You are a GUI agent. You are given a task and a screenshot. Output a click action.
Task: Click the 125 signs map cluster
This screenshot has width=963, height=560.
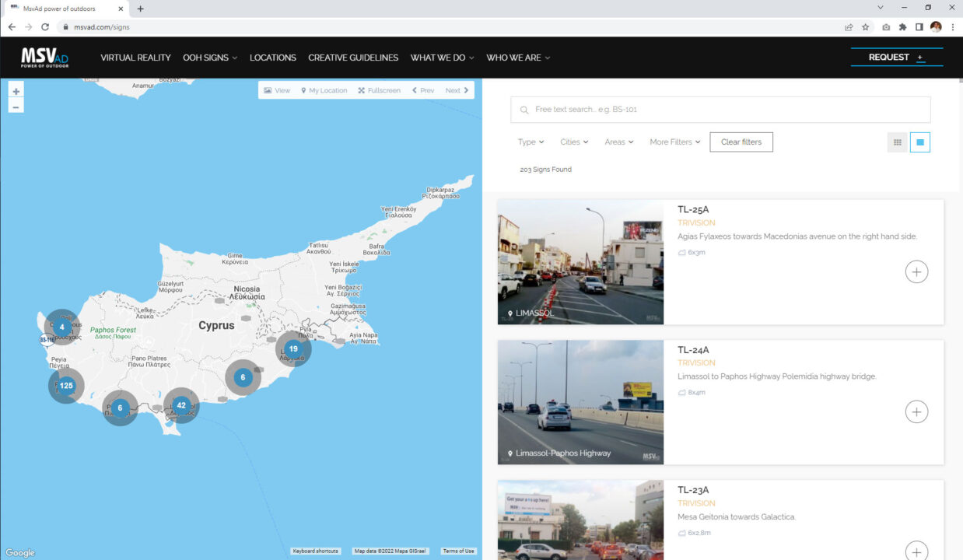pyautogui.click(x=66, y=386)
